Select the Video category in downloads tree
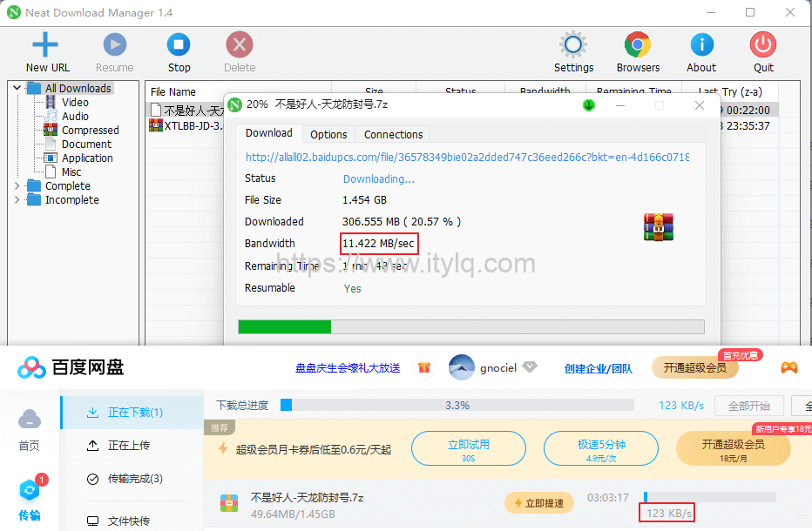 pos(75,102)
